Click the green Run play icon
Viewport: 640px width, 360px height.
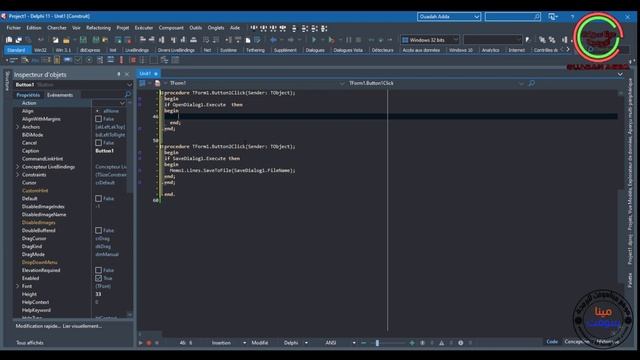[x=314, y=40]
